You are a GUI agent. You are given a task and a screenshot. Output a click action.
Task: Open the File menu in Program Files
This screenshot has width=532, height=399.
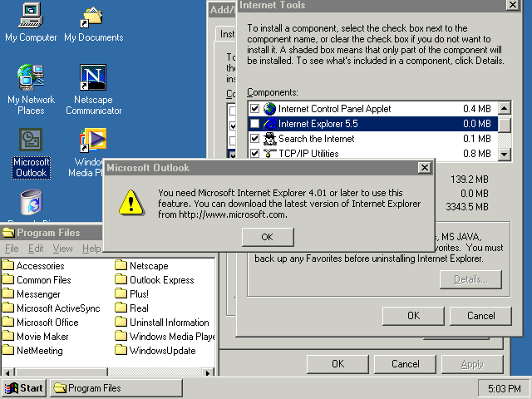coord(12,249)
